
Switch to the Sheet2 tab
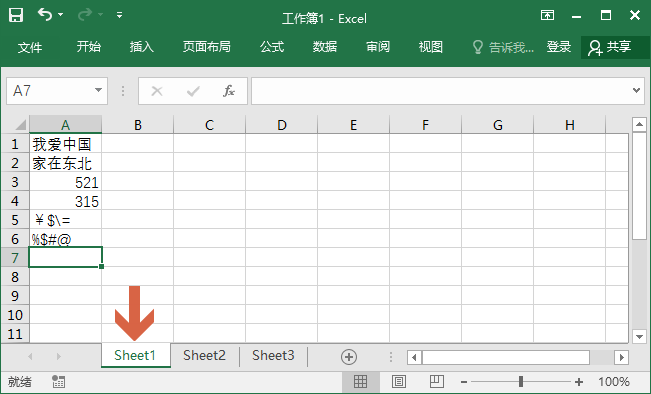coord(204,355)
